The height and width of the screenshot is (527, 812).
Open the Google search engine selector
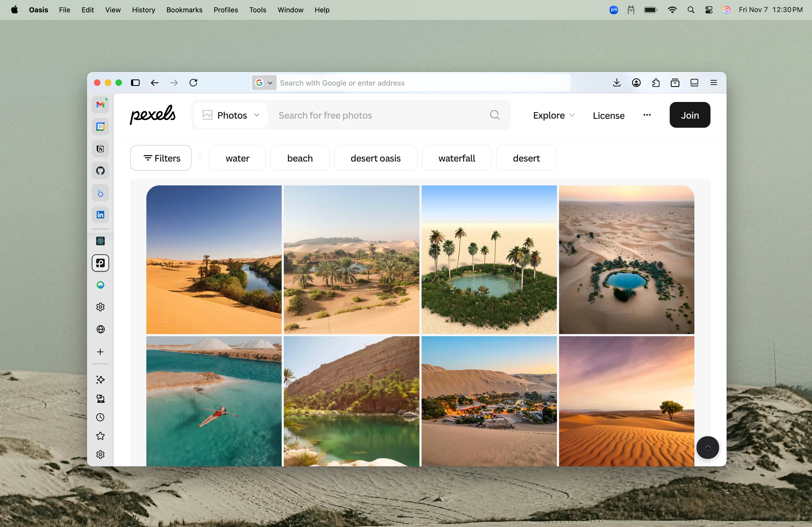tap(264, 83)
